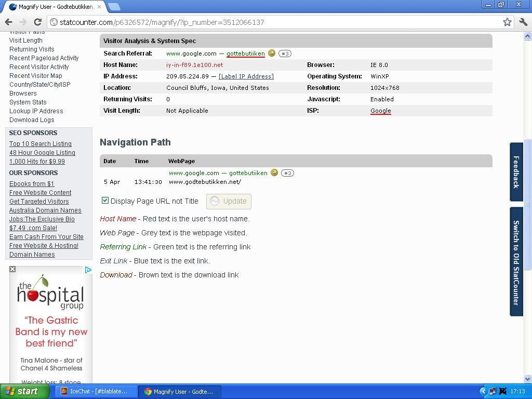Open a new tab next to Magnify User
Image resolution: width=532 pixels, height=399 pixels.
pyautogui.click(x=114, y=6)
